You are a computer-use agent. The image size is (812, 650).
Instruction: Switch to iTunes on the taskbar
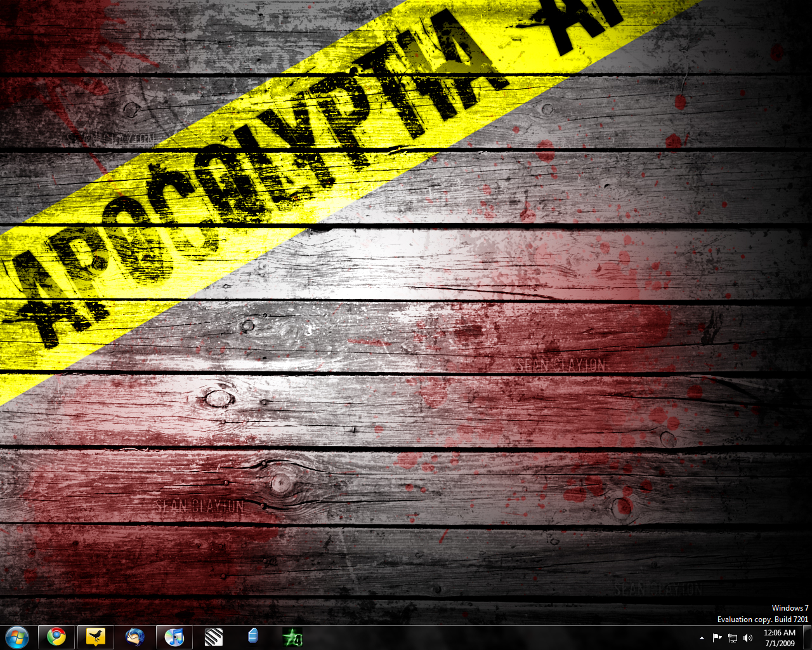[174, 637]
